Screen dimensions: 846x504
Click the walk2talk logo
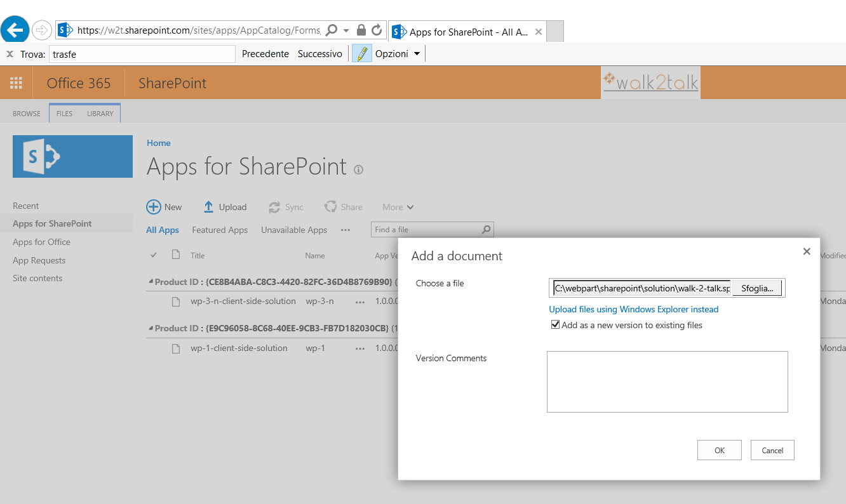pyautogui.click(x=650, y=83)
